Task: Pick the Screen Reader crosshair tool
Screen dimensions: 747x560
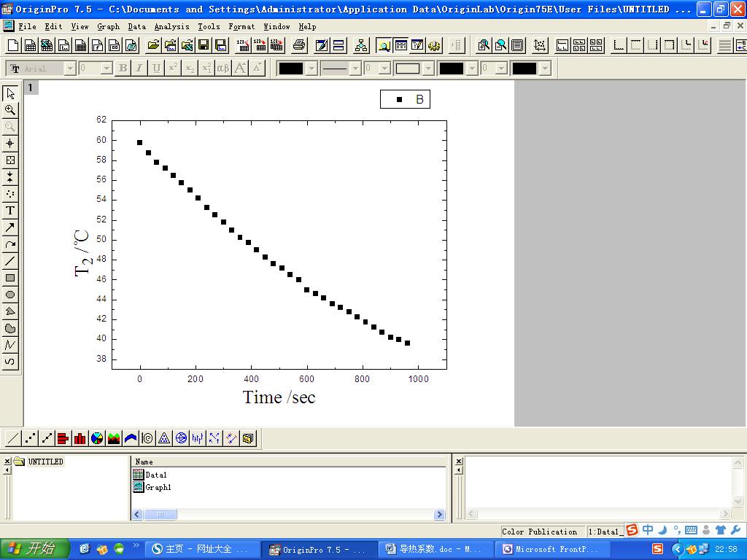Action: tap(10, 144)
